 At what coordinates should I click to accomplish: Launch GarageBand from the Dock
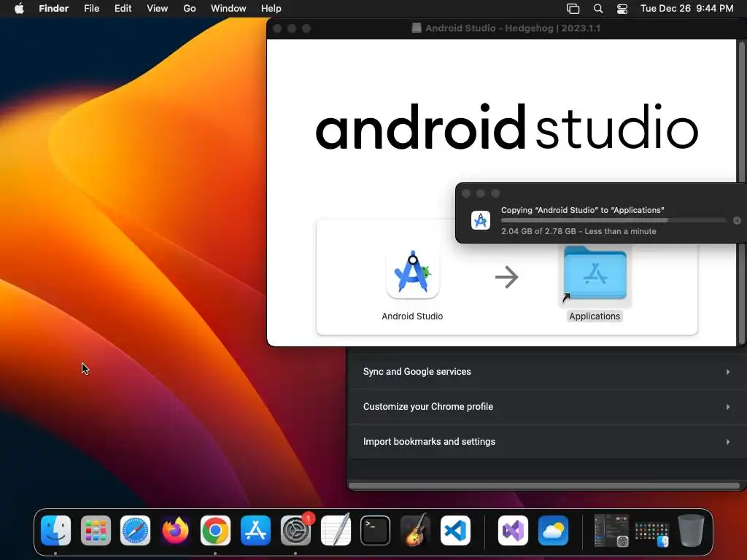pos(415,531)
